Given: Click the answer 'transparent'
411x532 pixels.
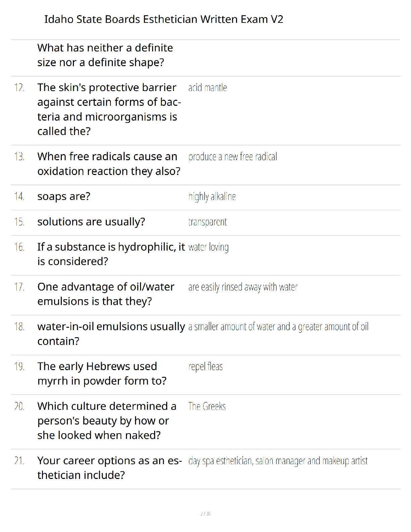Looking at the screenshot, I should pyautogui.click(x=208, y=222).
